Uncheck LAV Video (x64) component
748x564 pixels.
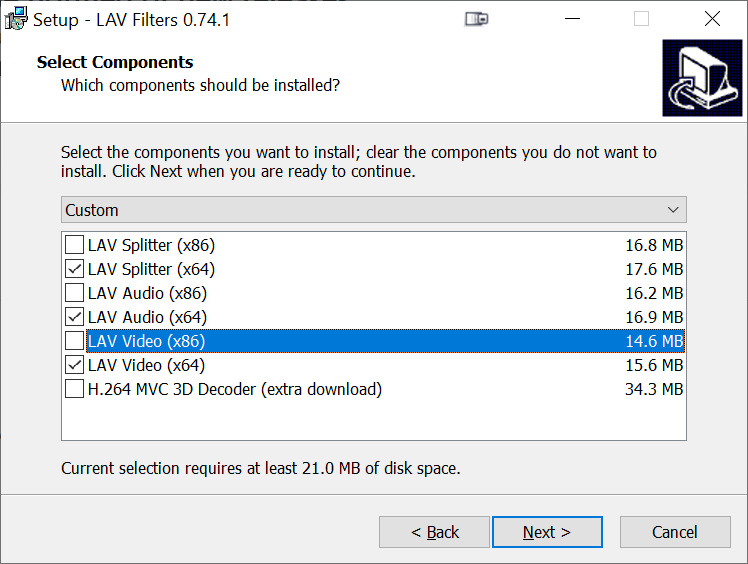coord(74,365)
